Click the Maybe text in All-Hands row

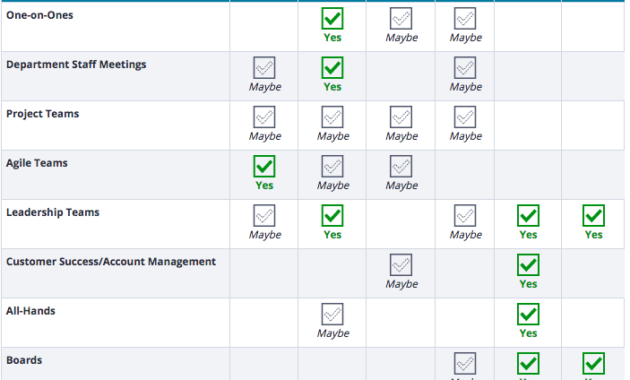pos(333,334)
